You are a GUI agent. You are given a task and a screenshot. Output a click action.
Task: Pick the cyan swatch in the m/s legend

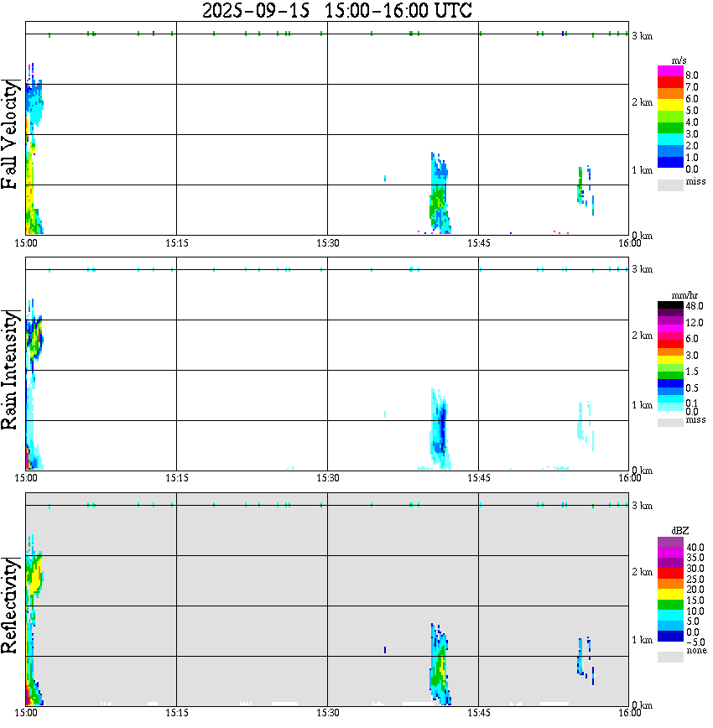(670, 140)
